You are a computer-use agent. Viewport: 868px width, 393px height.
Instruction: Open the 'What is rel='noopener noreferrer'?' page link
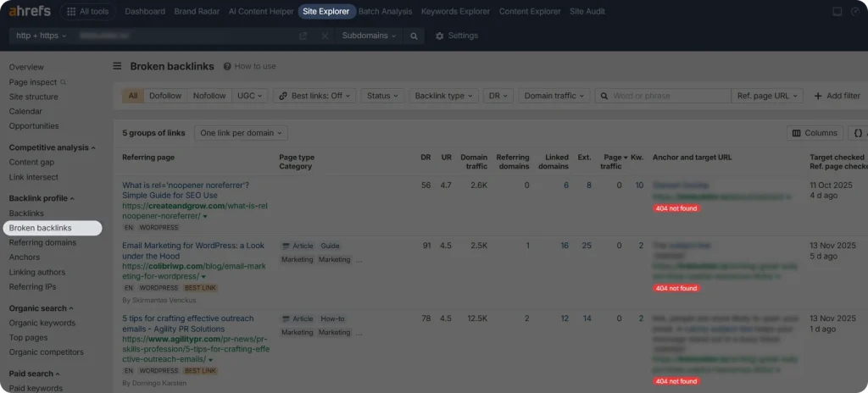point(186,191)
